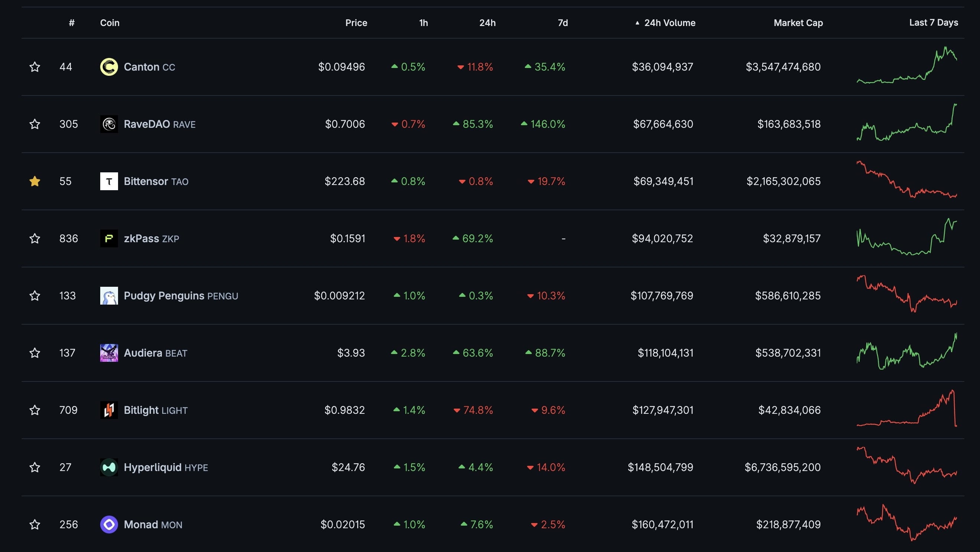Click the Hyperliquid HYPE logo icon
This screenshot has height=552, width=980.
[x=109, y=467]
